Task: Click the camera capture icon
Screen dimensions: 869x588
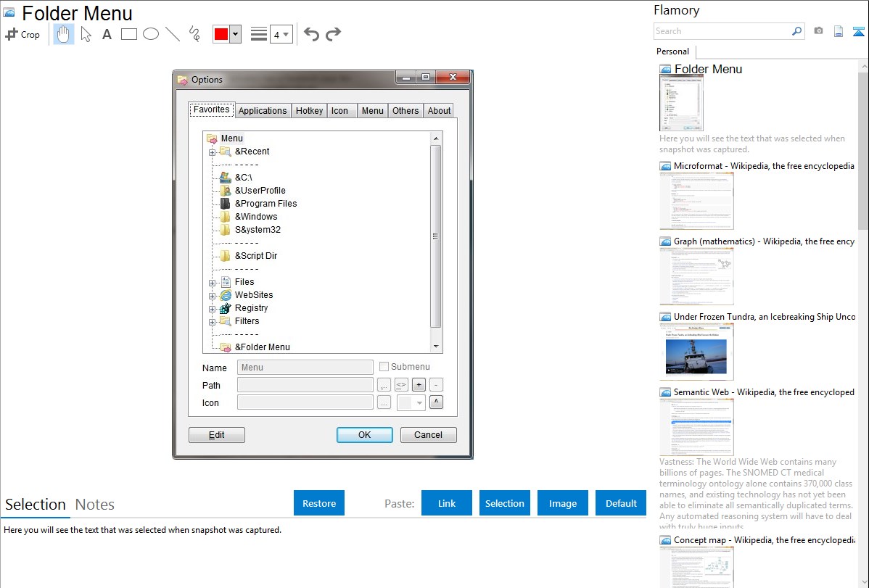Action: pyautogui.click(x=818, y=31)
